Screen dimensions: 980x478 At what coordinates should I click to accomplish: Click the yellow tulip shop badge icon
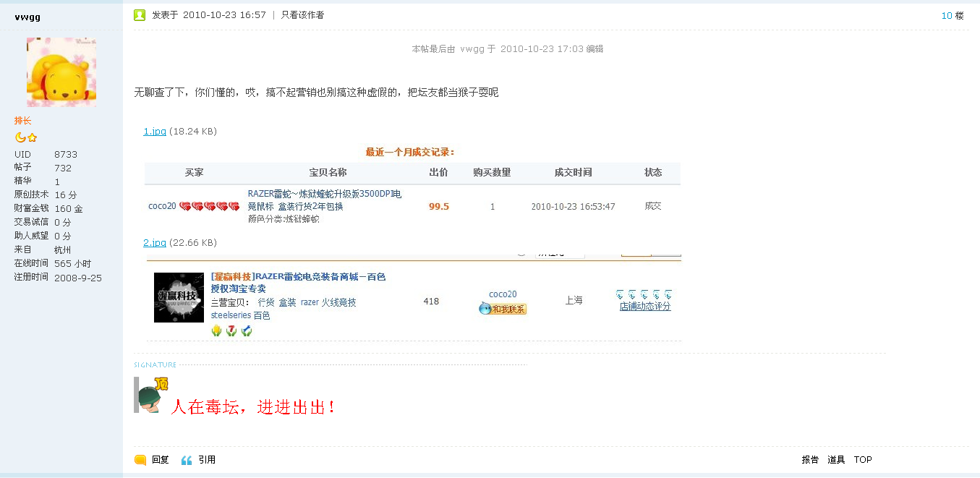pos(216,331)
